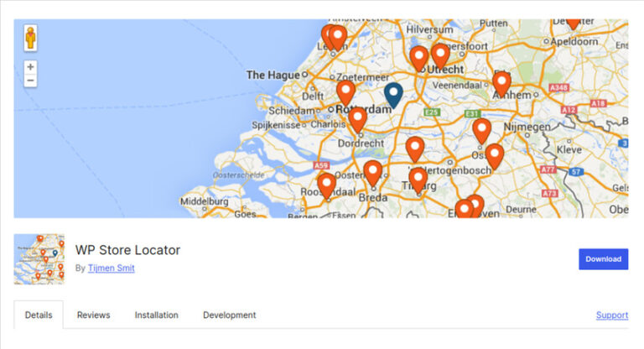
Task: Click the Kleve label on map
Action: point(569,149)
